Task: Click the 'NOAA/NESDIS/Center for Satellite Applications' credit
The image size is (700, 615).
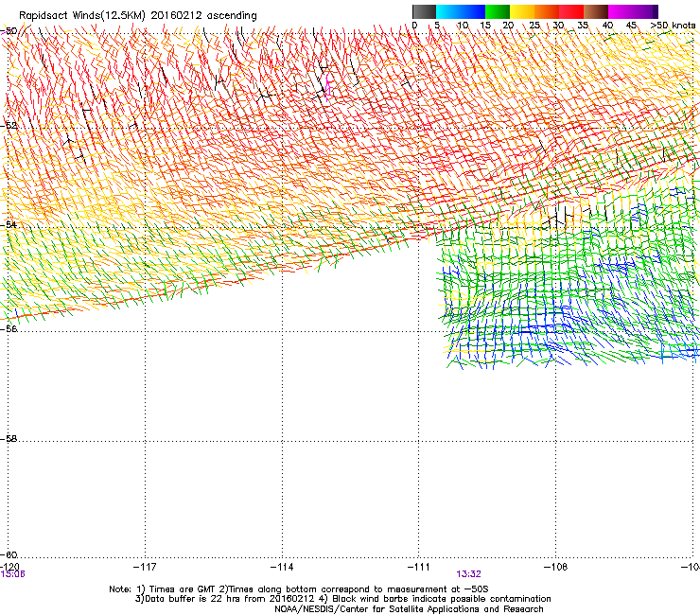Action: pos(377,609)
